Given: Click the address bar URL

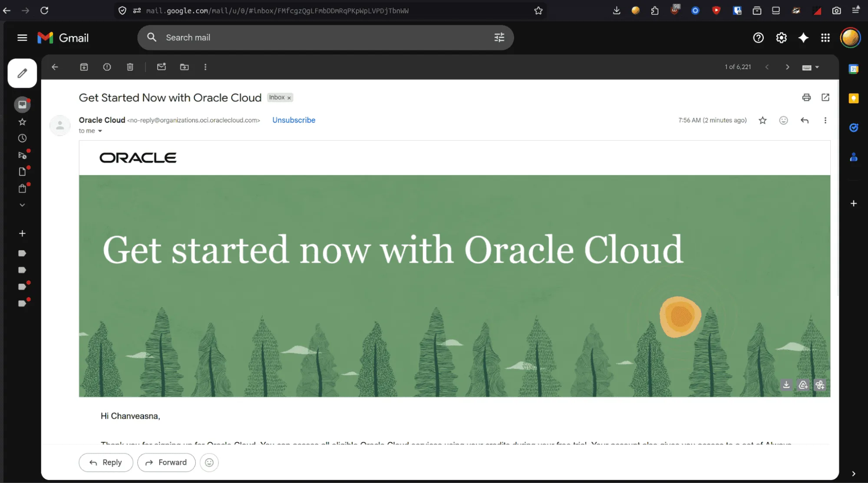Looking at the screenshot, I should 277,10.
